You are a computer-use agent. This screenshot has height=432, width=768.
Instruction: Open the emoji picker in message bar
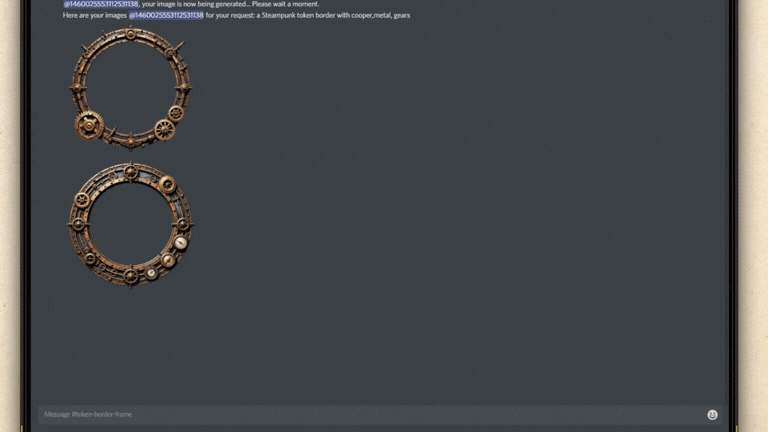[712, 415]
